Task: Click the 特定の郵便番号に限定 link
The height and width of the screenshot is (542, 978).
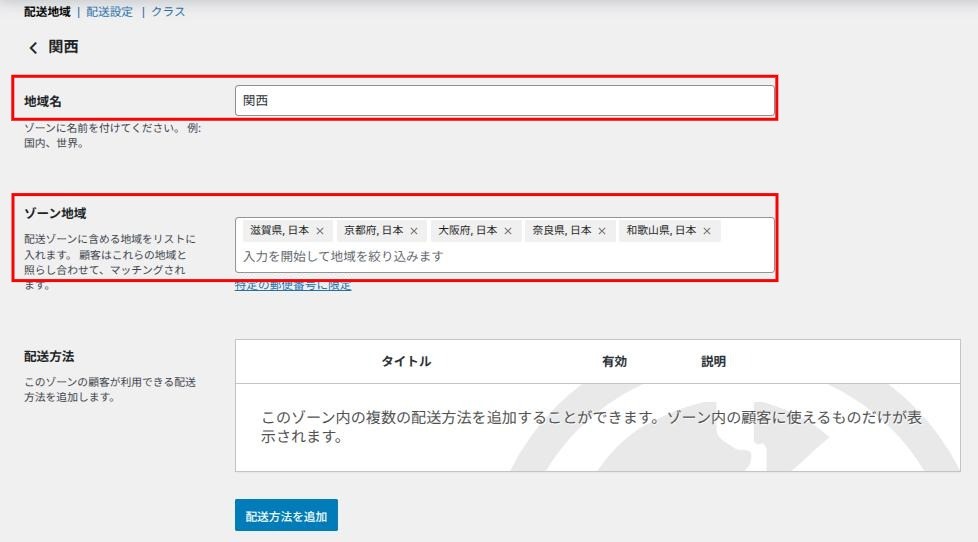Action: pyautogui.click(x=293, y=287)
